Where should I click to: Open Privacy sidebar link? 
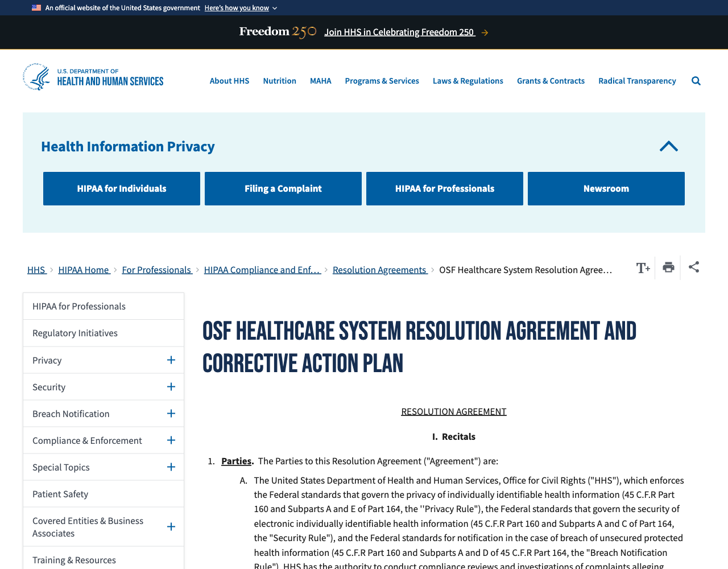coord(47,360)
